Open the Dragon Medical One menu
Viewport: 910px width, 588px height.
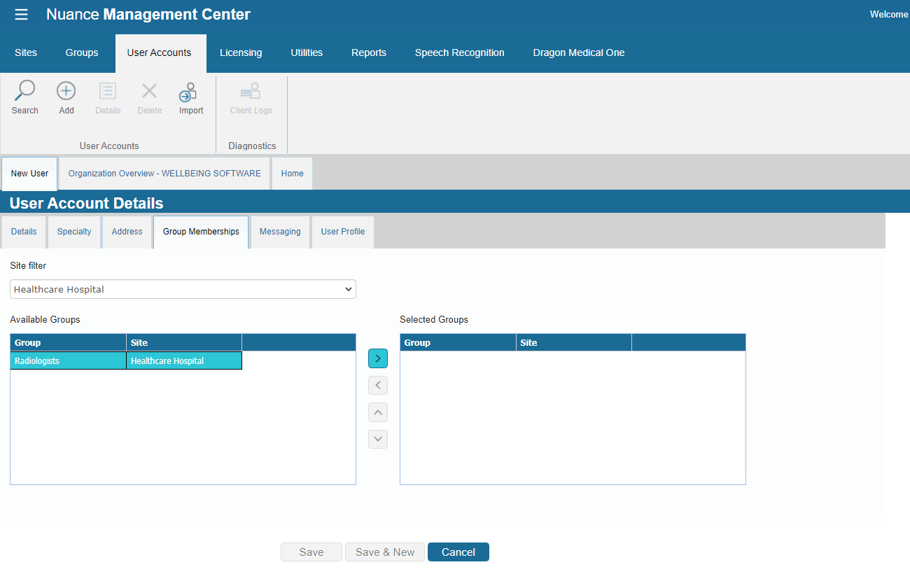[x=579, y=52]
